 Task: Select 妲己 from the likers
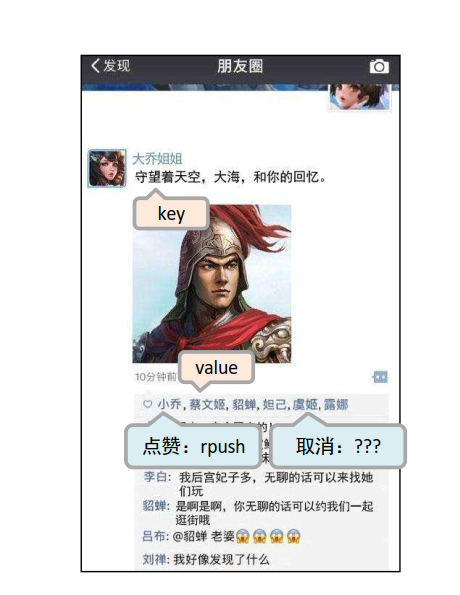pos(275,405)
